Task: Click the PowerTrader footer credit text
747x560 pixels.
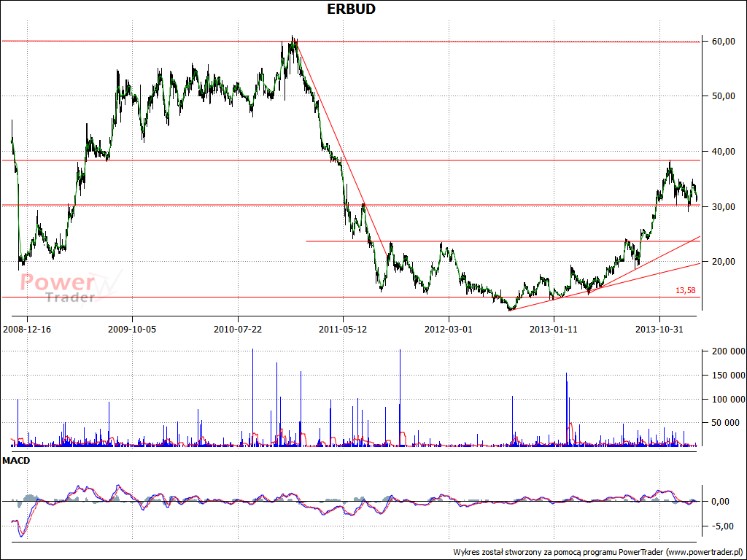Action: [x=597, y=552]
